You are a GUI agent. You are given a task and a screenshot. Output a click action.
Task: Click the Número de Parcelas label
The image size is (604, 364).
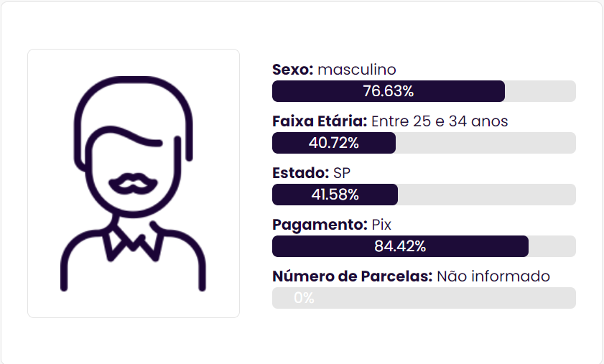coord(353,276)
